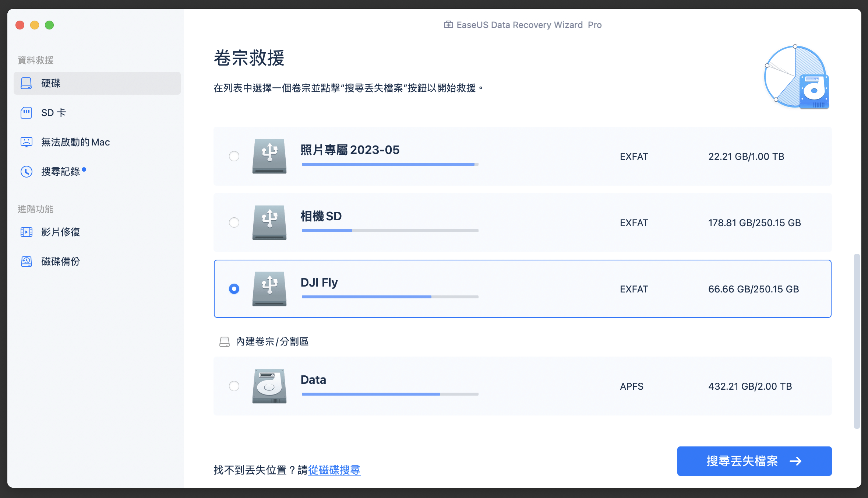Screen dimensions: 868x498
Task: Click the pie chart disk illustration
Action: (797, 77)
